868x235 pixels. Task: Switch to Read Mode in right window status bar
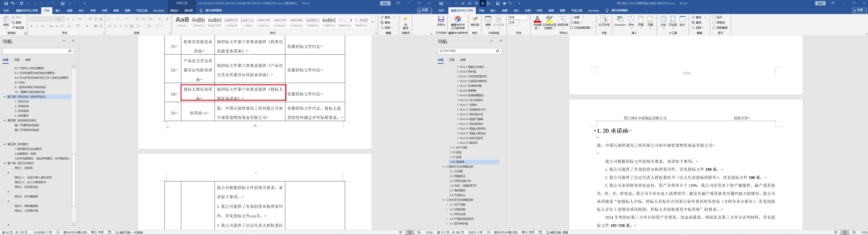pos(836,232)
